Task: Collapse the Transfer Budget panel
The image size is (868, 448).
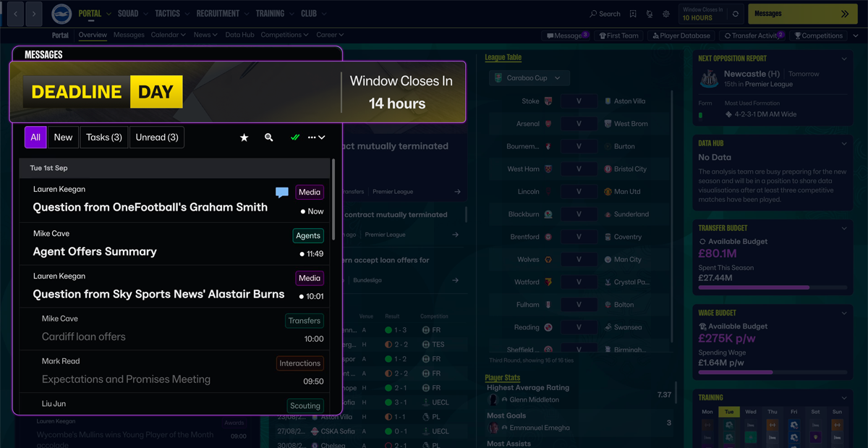Action: [x=844, y=228]
